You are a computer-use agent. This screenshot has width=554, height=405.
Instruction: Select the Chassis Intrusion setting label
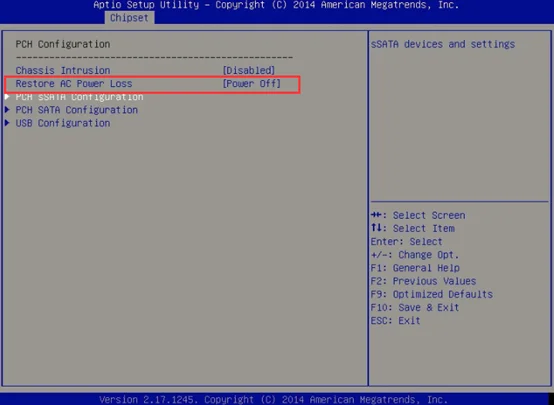click(x=63, y=70)
